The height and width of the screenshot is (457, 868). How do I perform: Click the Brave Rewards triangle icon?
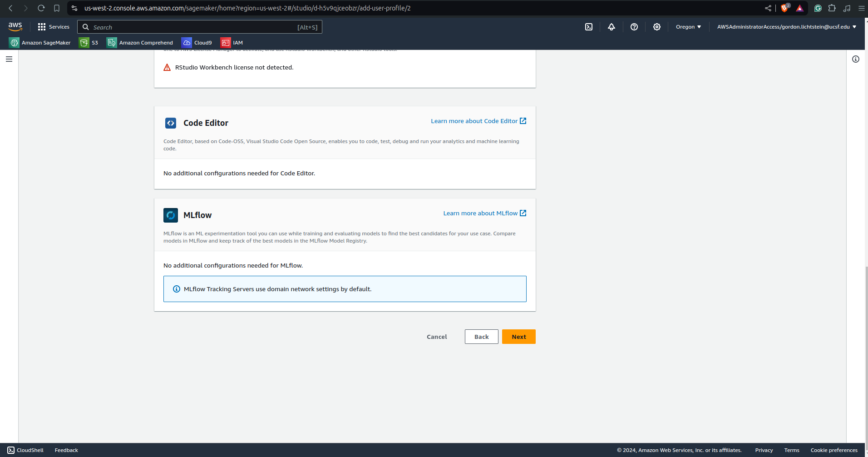click(800, 8)
